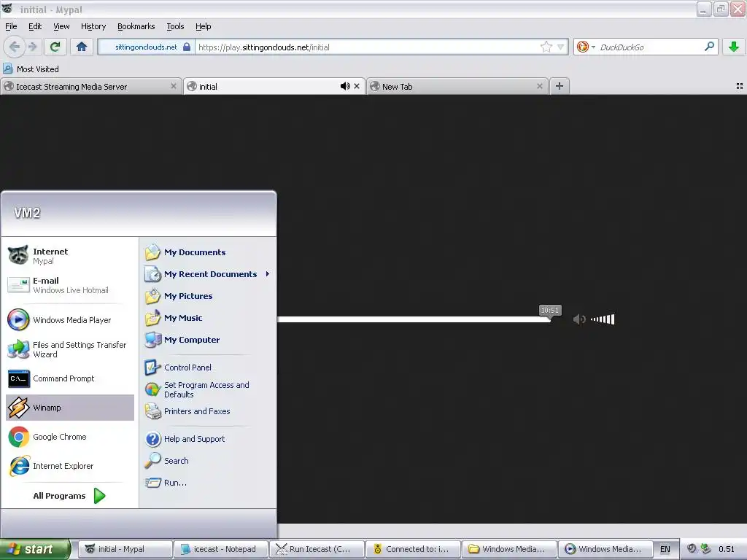Image resolution: width=747 pixels, height=560 pixels.
Task: Click the padlock site identity icon
Action: (187, 47)
